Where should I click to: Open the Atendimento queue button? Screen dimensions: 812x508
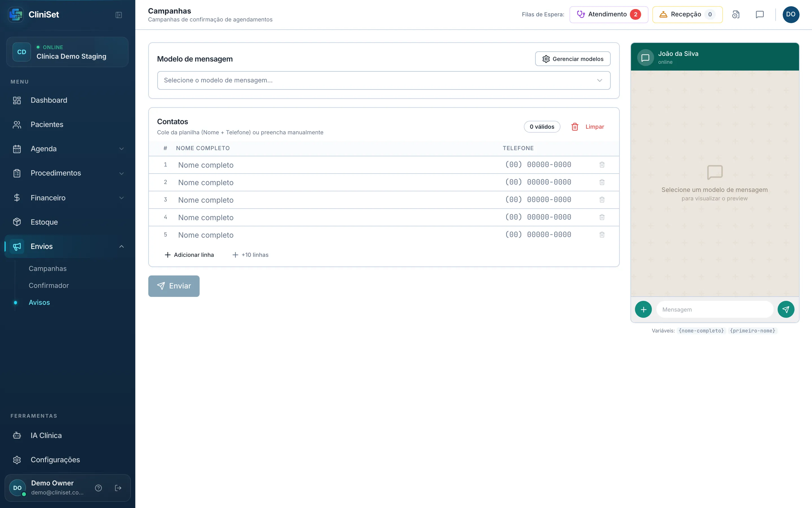(x=609, y=14)
